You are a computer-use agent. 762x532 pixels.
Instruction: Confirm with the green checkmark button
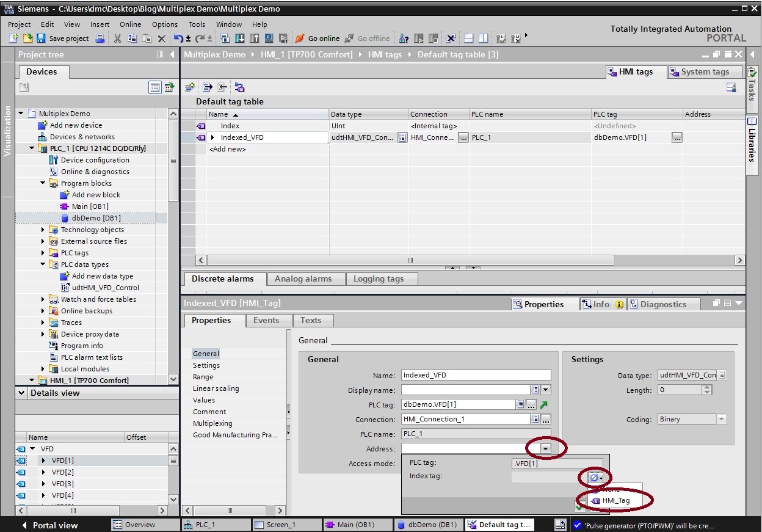tap(579, 507)
